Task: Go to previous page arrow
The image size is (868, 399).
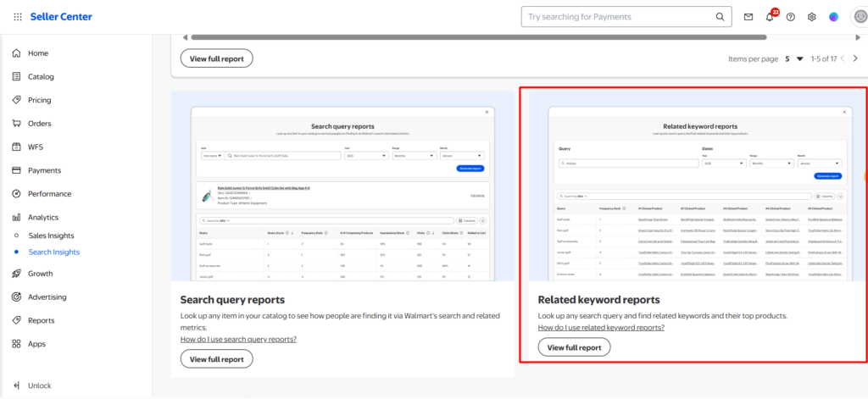Action: [843, 58]
